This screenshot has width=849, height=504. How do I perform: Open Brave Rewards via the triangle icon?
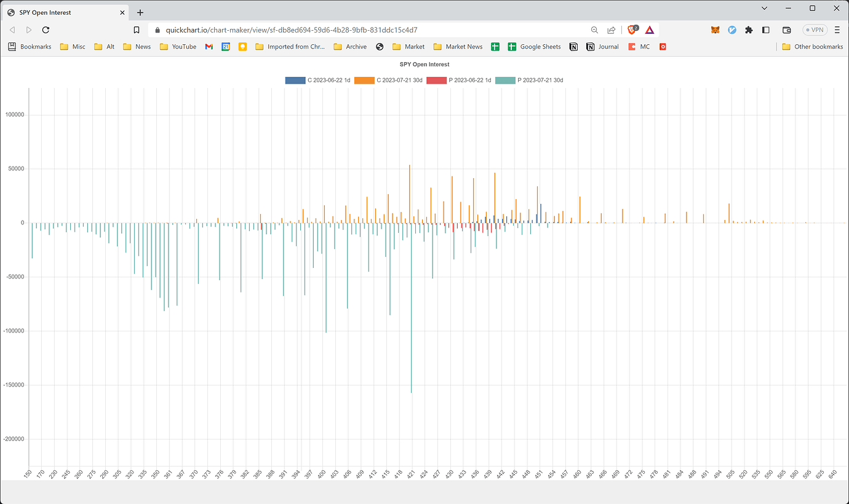click(650, 29)
